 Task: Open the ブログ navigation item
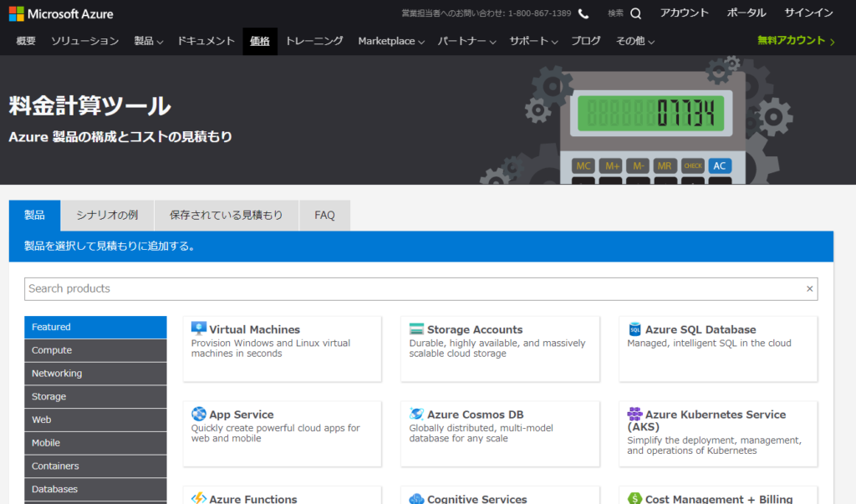pos(586,41)
